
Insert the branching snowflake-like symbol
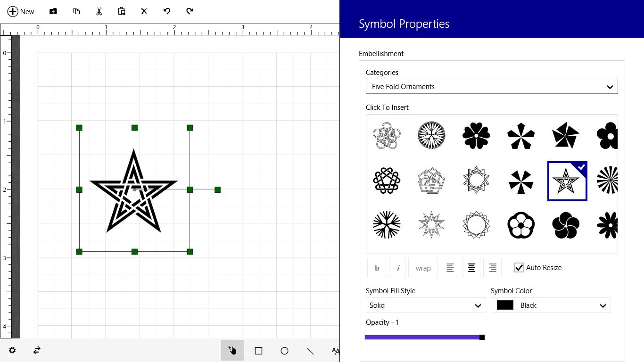tap(387, 225)
